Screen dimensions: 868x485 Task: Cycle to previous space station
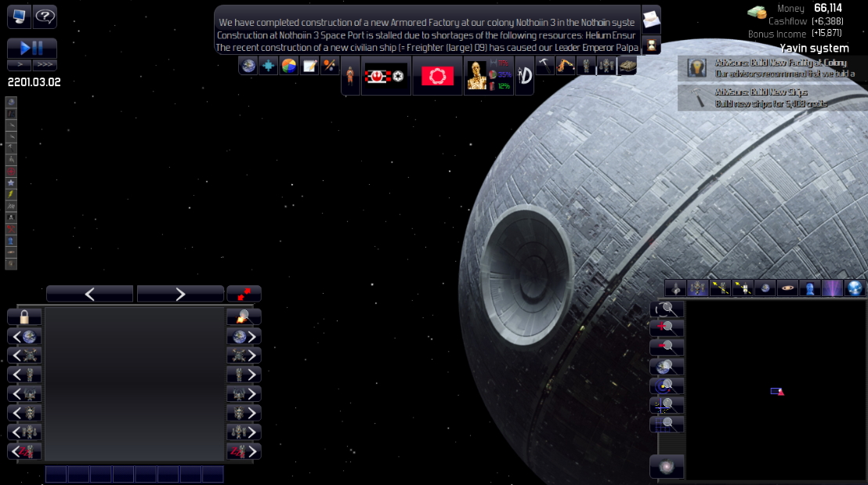tap(24, 356)
